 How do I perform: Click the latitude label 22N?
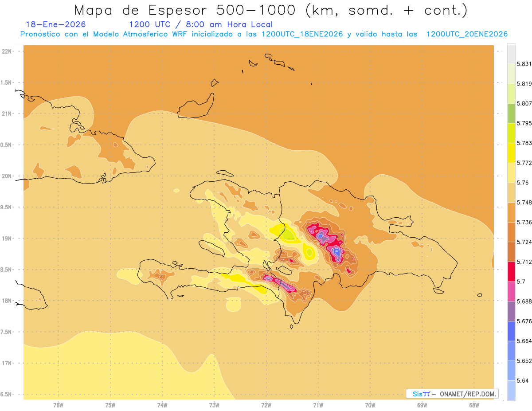tap(7, 51)
